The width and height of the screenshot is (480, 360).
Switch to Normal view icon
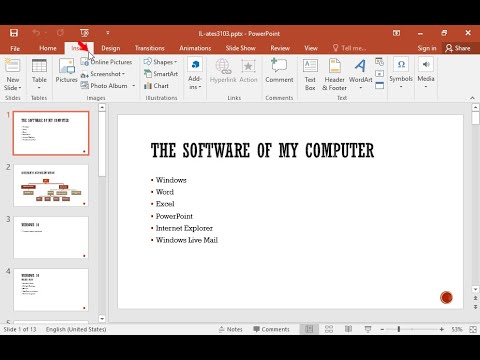click(309, 329)
